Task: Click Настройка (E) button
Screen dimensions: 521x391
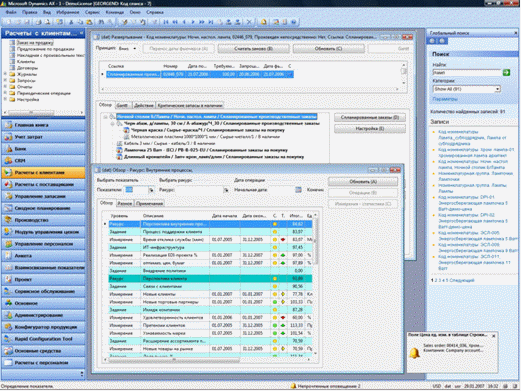Action: pyautogui.click(x=370, y=128)
